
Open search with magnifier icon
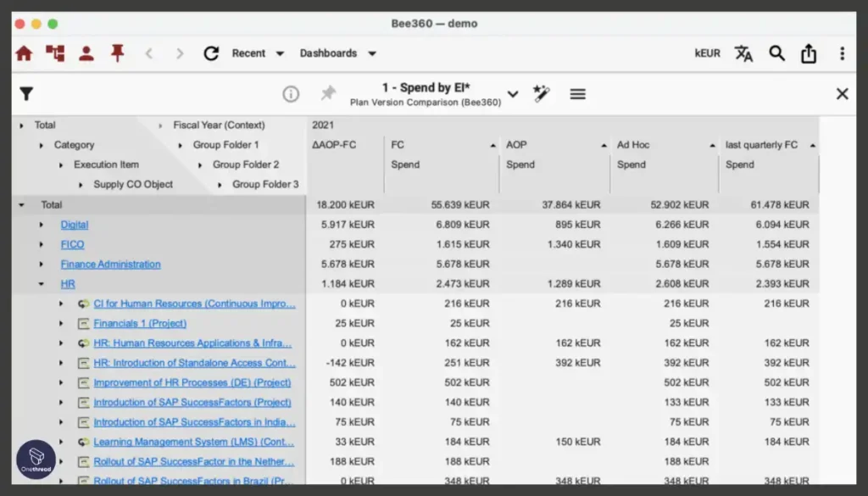point(776,53)
